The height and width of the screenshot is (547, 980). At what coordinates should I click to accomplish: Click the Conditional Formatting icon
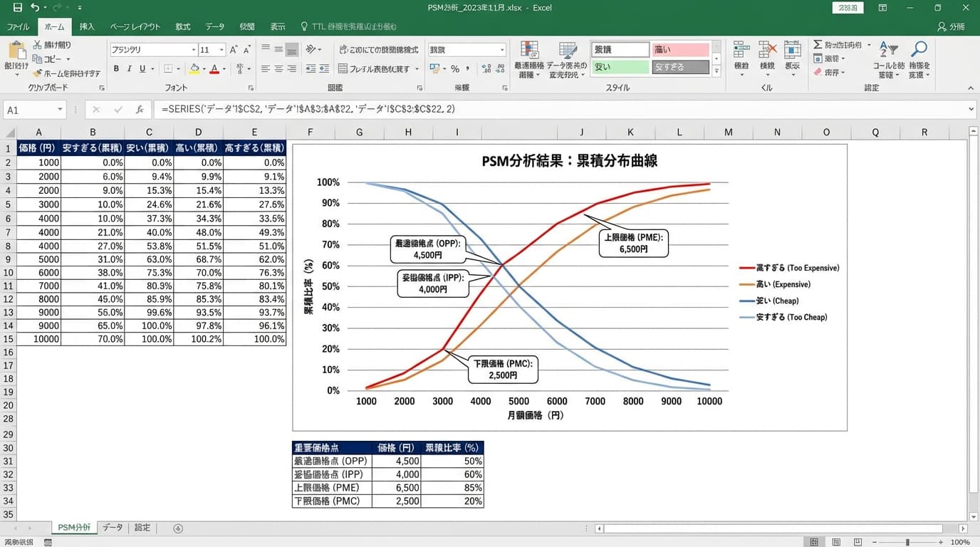click(x=530, y=51)
